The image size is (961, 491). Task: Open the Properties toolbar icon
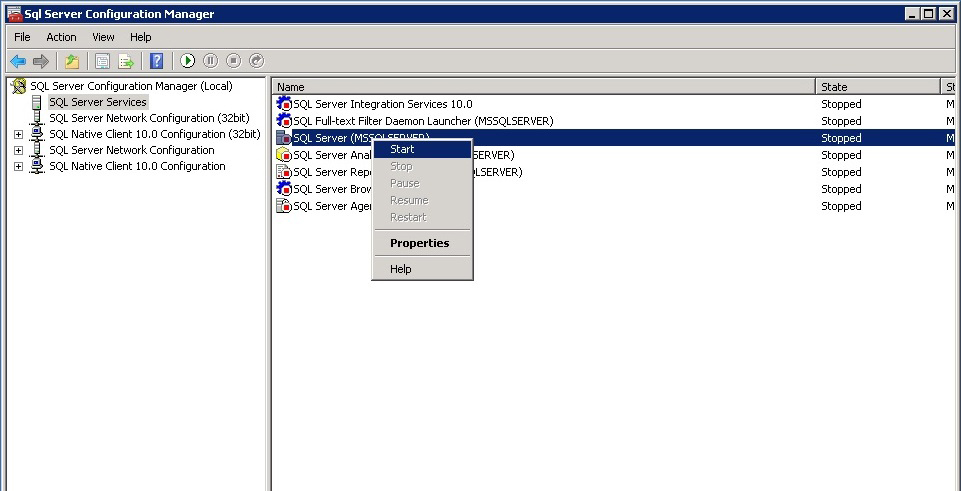point(102,61)
